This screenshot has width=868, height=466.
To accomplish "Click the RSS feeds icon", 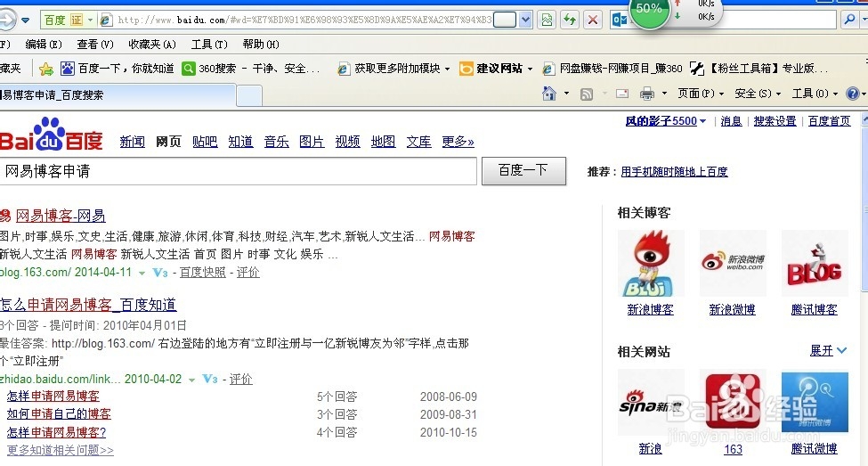I will coord(586,94).
